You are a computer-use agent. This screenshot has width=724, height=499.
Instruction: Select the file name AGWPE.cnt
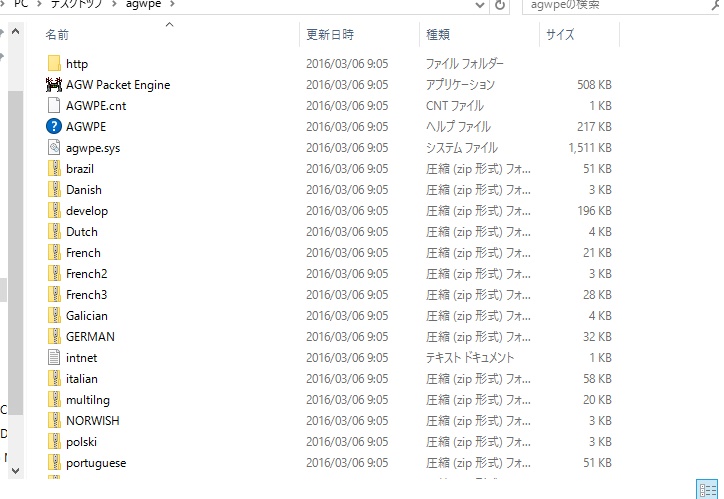96,106
